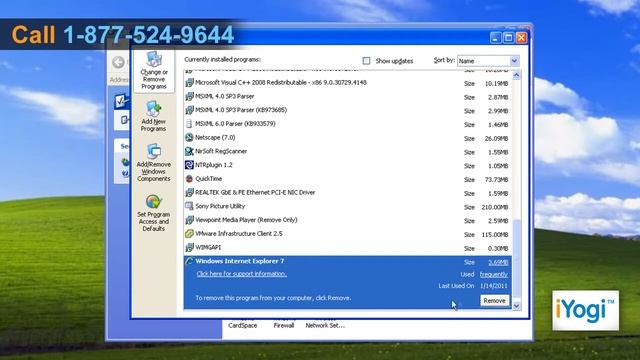Image resolution: width=640 pixels, height=360 pixels.
Task: Click the Windows Internet Explorer 7 icon
Action: (189, 261)
